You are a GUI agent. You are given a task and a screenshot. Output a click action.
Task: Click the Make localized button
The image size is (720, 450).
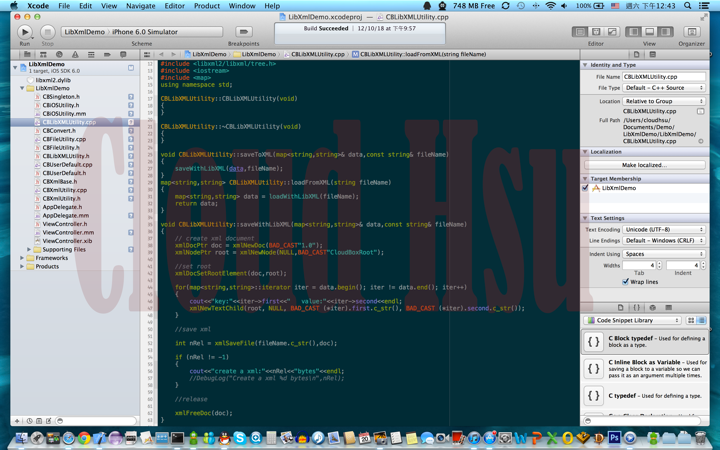pos(645,165)
